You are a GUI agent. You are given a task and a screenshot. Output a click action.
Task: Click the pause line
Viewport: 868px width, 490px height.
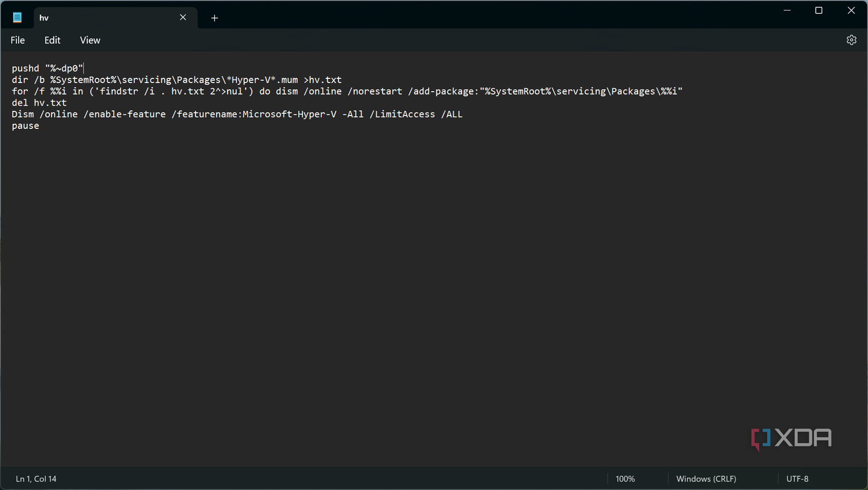coord(26,126)
